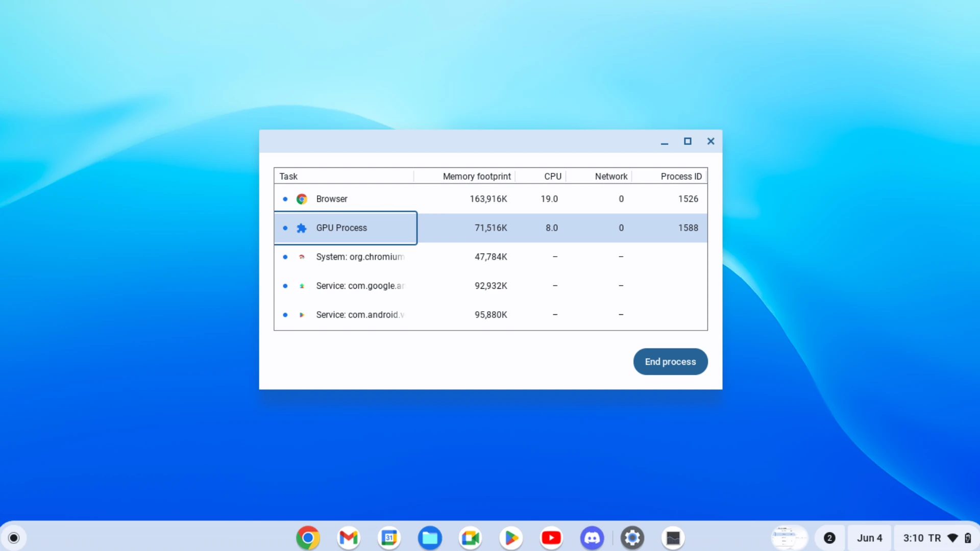This screenshot has height=551, width=980.
Task: Sort tasks by CPU column
Action: (552, 176)
